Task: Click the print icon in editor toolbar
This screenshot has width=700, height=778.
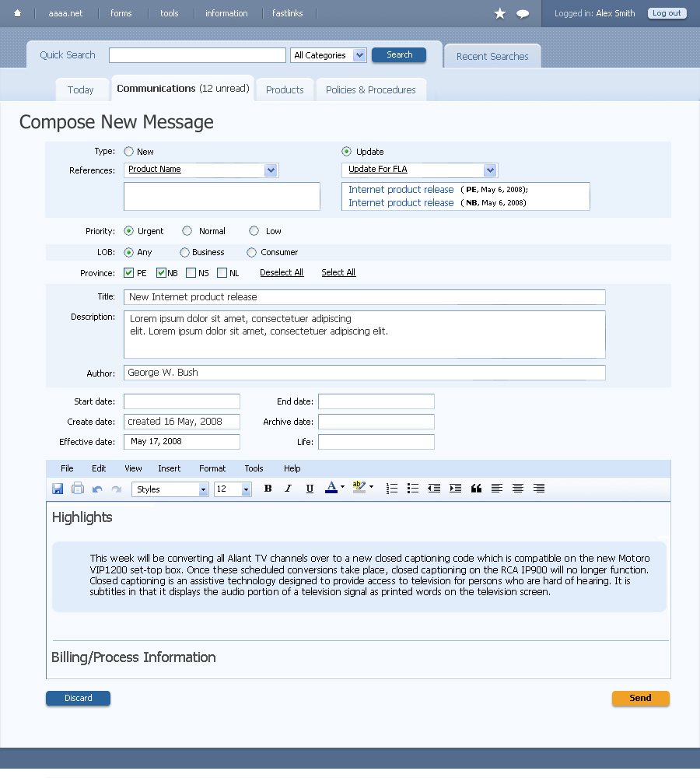Action: (78, 489)
